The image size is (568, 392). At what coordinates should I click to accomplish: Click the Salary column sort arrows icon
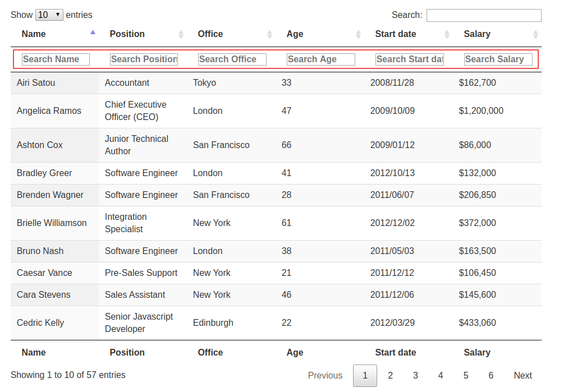coord(535,34)
